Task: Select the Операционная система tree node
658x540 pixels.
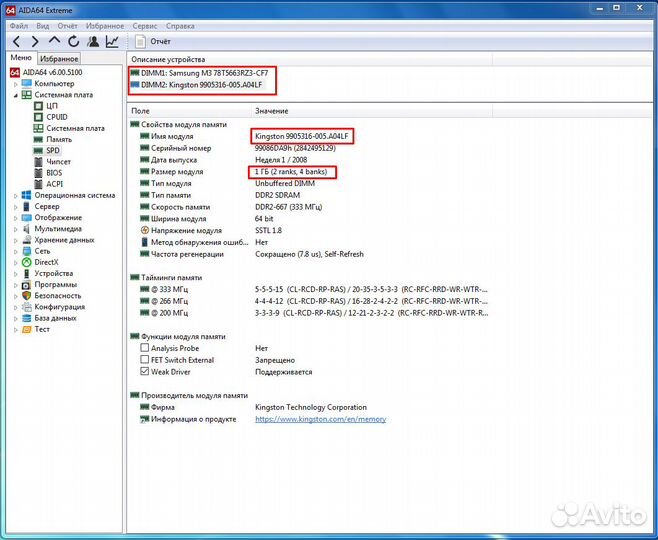Action: click(x=68, y=195)
